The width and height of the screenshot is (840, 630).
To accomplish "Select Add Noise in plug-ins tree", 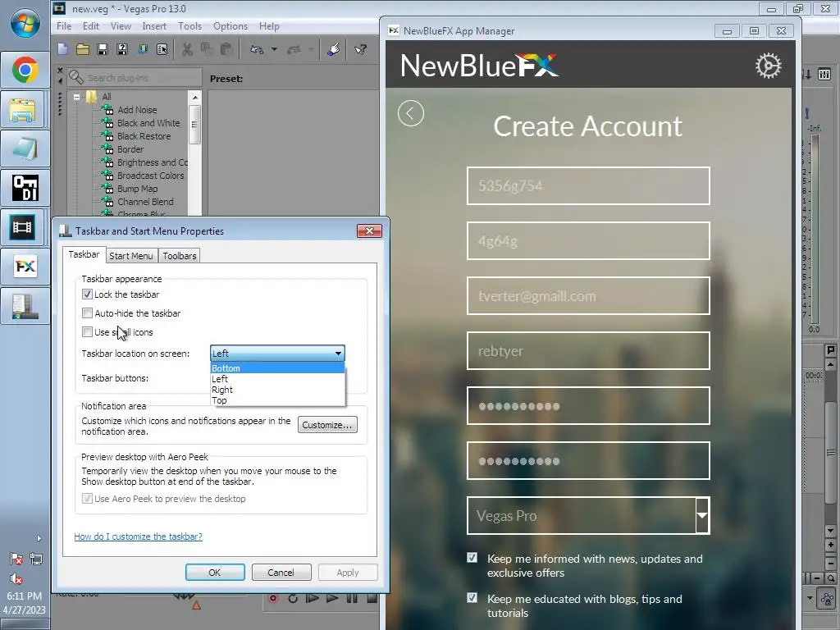I will (137, 110).
